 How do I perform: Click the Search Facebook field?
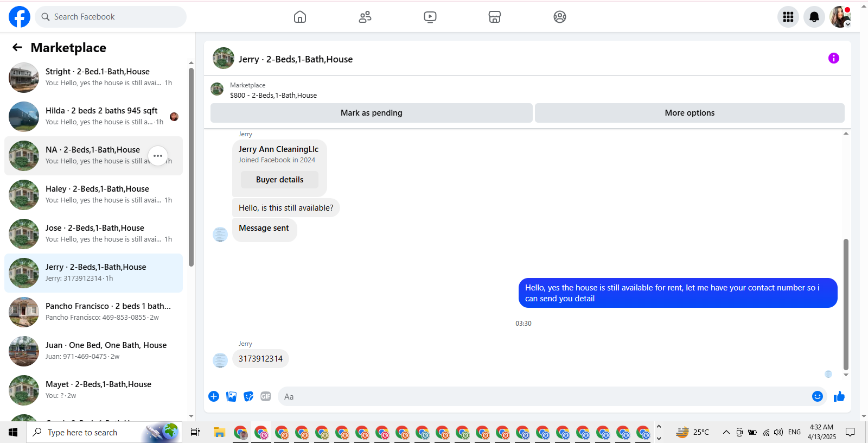pos(111,17)
